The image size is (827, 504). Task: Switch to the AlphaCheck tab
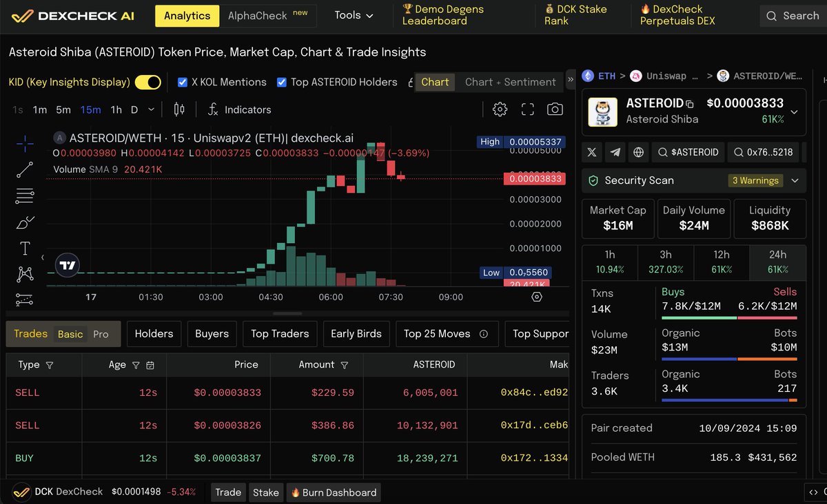coord(267,16)
